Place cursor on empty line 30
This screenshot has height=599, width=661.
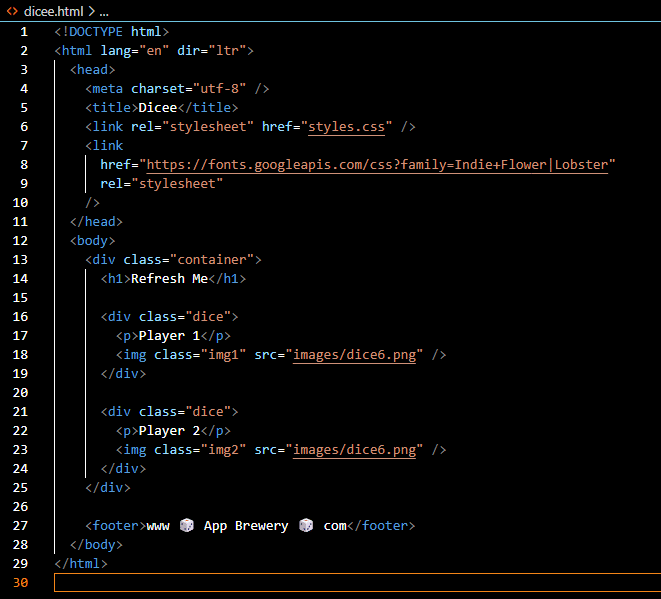(x=357, y=583)
